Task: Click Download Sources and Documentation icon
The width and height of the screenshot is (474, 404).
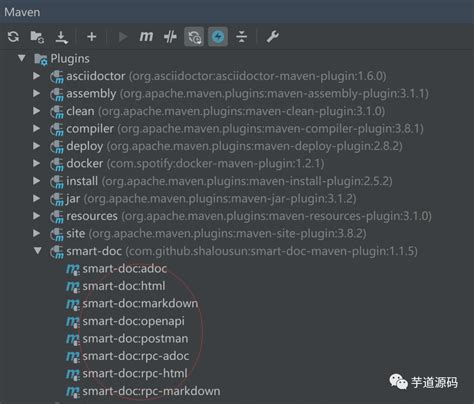Action: point(62,37)
